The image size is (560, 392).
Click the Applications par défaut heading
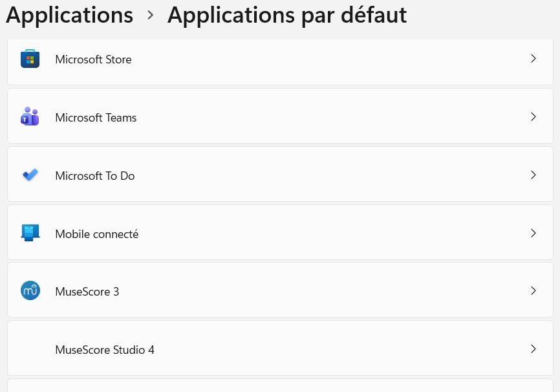[x=287, y=14]
